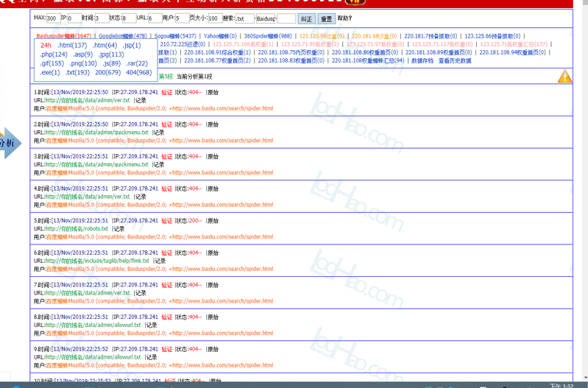Select Yahoo蜘蛛(0) filter
The height and width of the screenshot is (388, 588).
[x=220, y=36]
